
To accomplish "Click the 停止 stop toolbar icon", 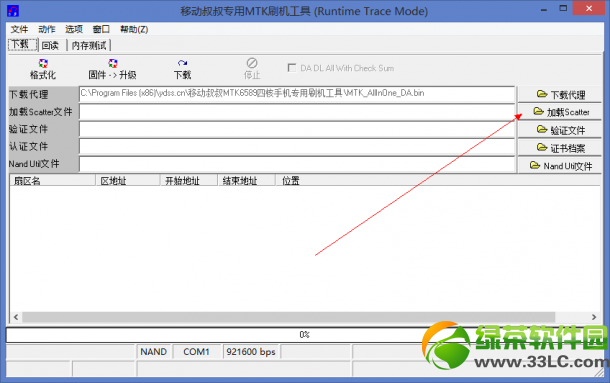I will [x=252, y=63].
